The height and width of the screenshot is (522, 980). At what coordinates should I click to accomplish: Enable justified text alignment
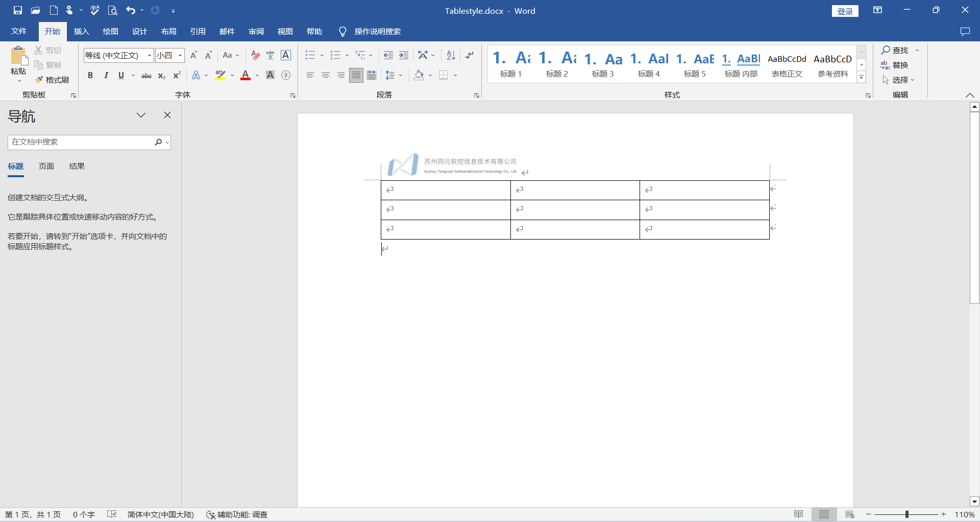(356, 76)
